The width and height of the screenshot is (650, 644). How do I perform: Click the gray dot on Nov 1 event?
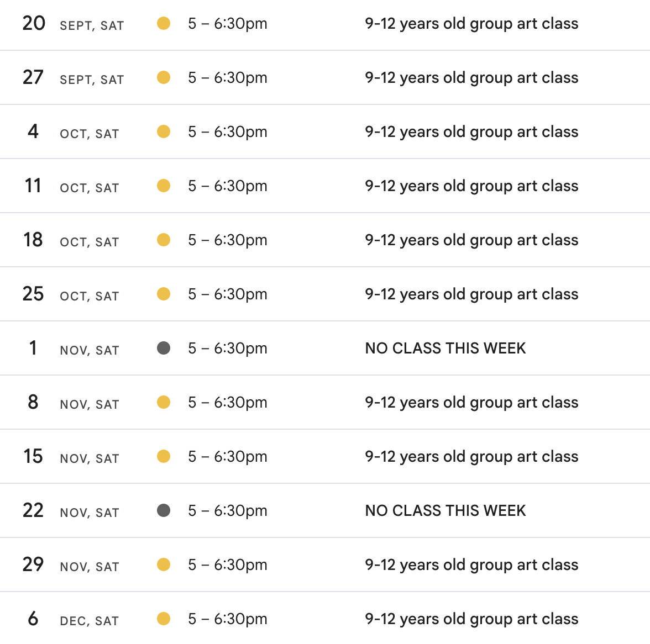pyautogui.click(x=164, y=348)
